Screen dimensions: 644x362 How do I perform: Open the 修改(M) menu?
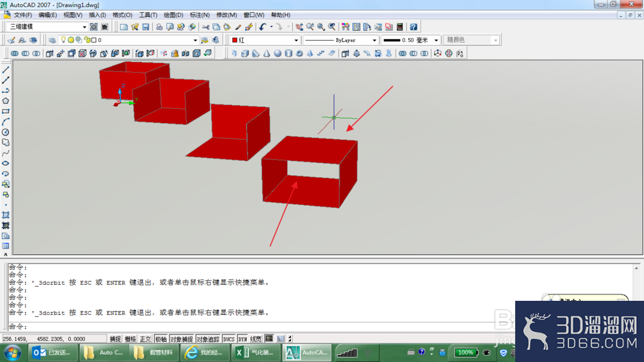coord(226,15)
